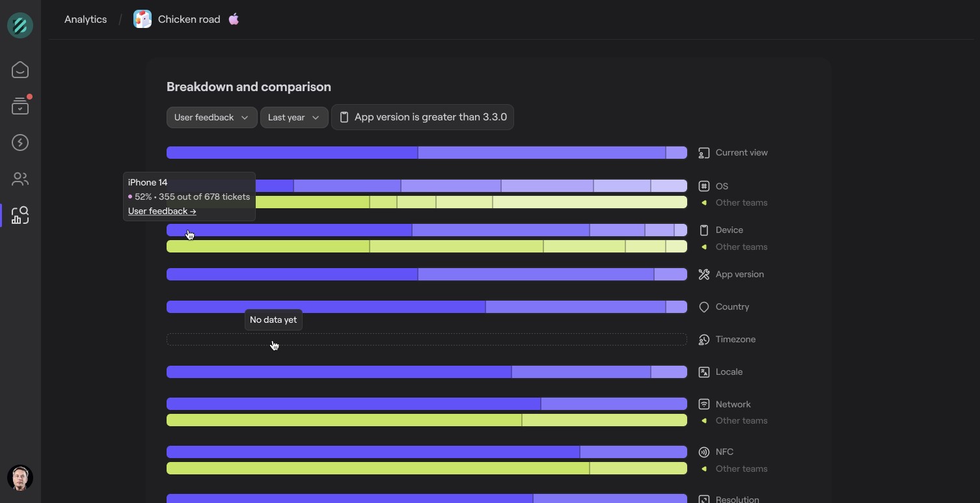The width and height of the screenshot is (980, 503).
Task: Go to Analytics via the breadcrumb
Action: [x=85, y=19]
